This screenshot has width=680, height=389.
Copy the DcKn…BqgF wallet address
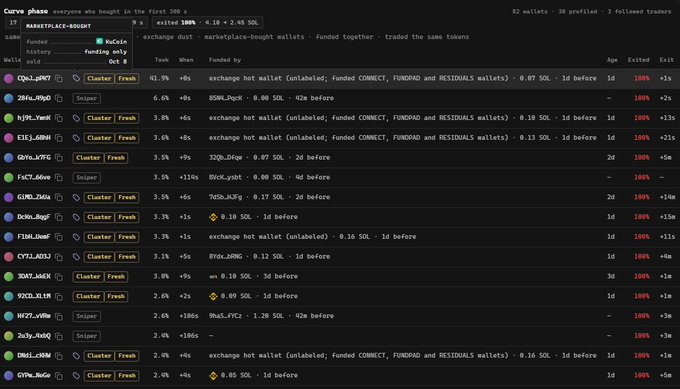coord(59,217)
